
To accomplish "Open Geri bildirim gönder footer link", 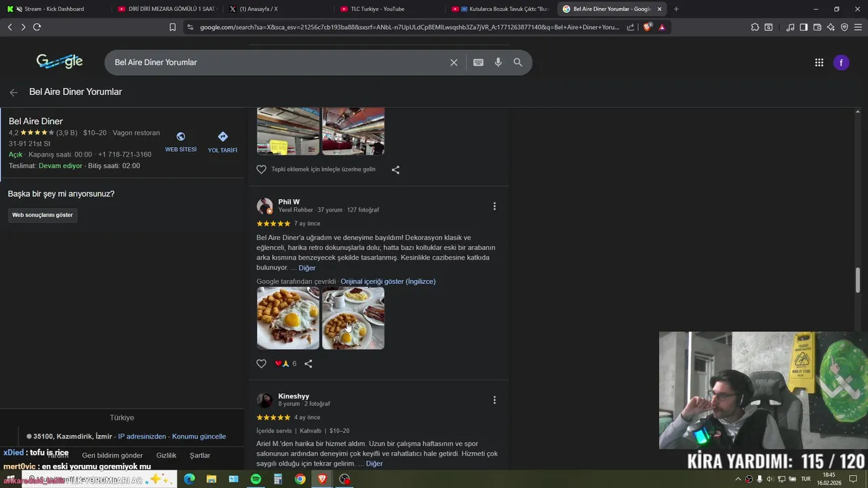I will point(113,455).
